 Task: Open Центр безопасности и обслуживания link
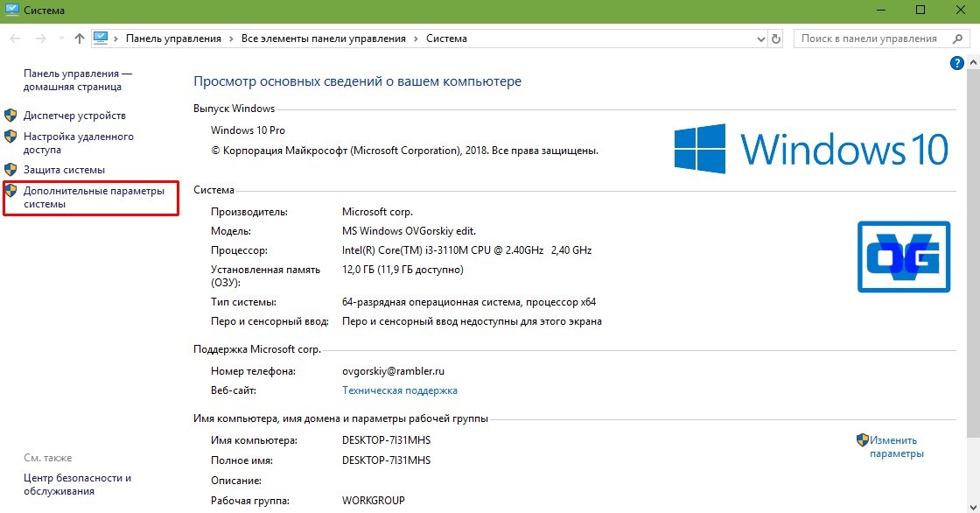click(78, 484)
